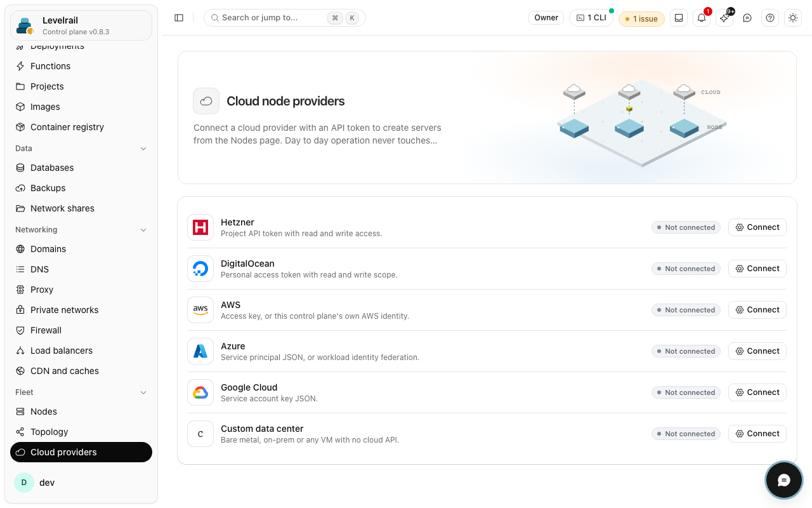Open the 1 CLI indicator
This screenshot has width=812, height=508.
(591, 18)
